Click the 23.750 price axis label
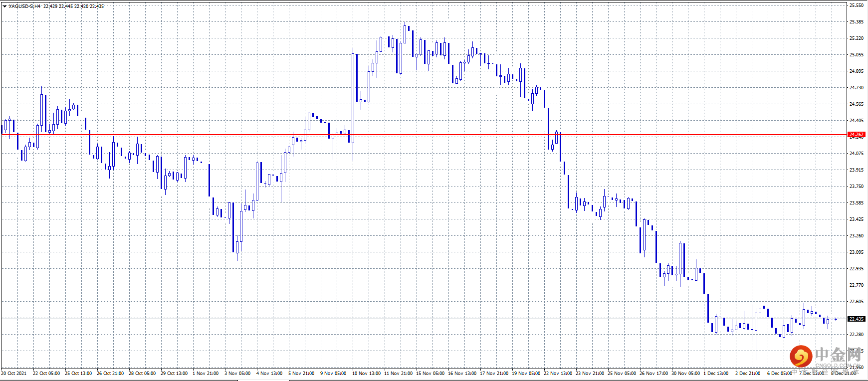 click(x=857, y=187)
